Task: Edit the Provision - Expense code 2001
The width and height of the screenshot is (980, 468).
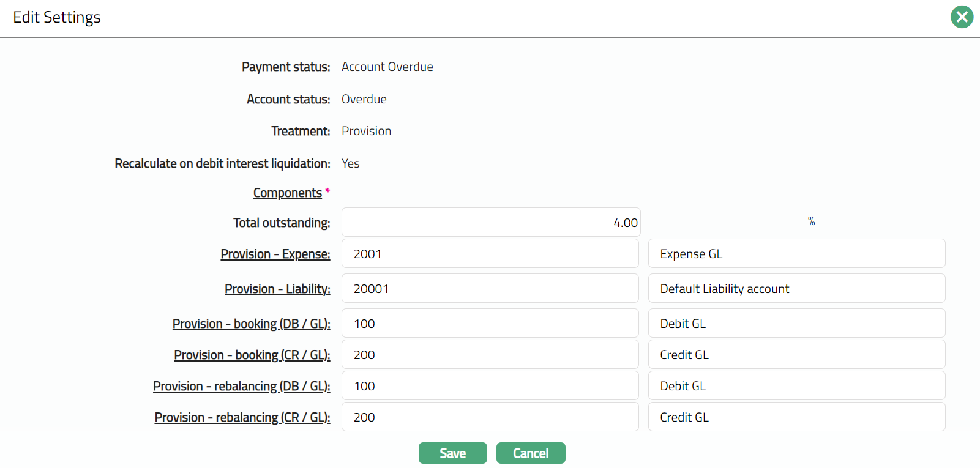Action: (x=490, y=253)
